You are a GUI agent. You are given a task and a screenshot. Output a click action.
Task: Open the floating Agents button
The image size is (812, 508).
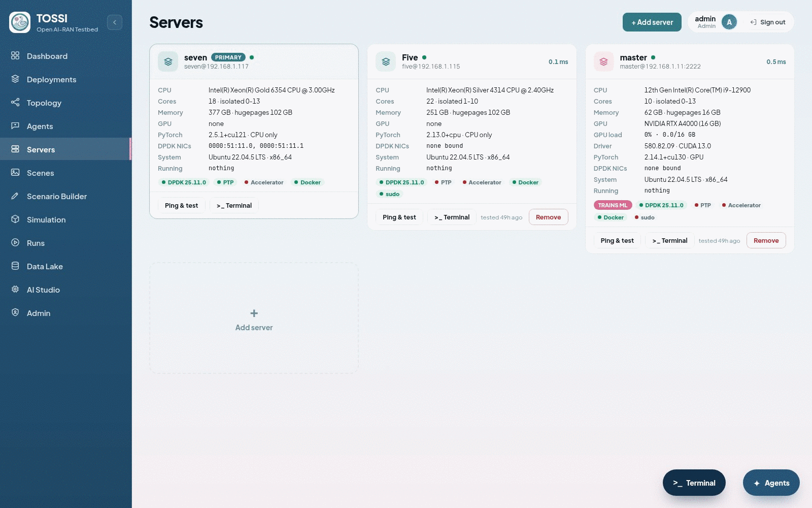coord(771,483)
